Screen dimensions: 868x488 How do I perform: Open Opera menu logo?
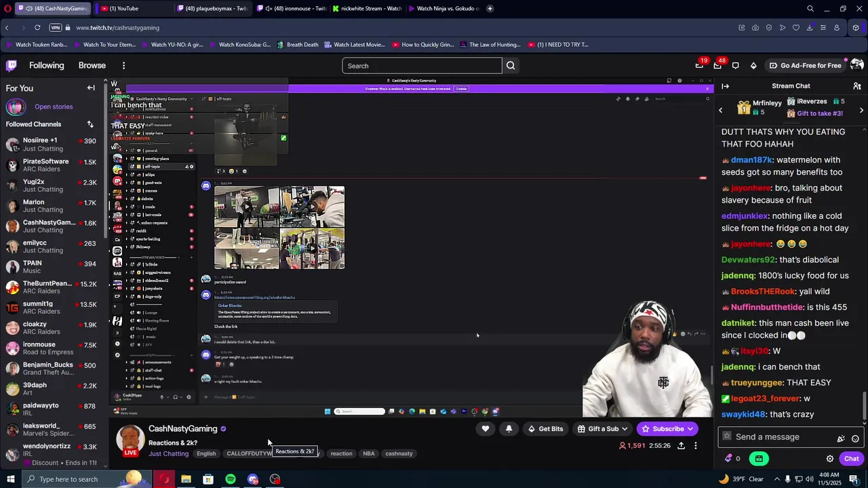tap(7, 9)
